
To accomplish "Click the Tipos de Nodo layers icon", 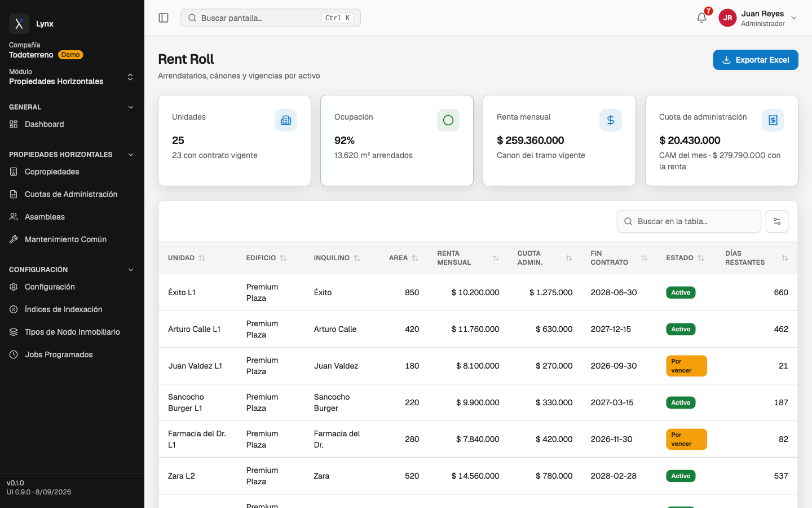I will click(x=14, y=332).
